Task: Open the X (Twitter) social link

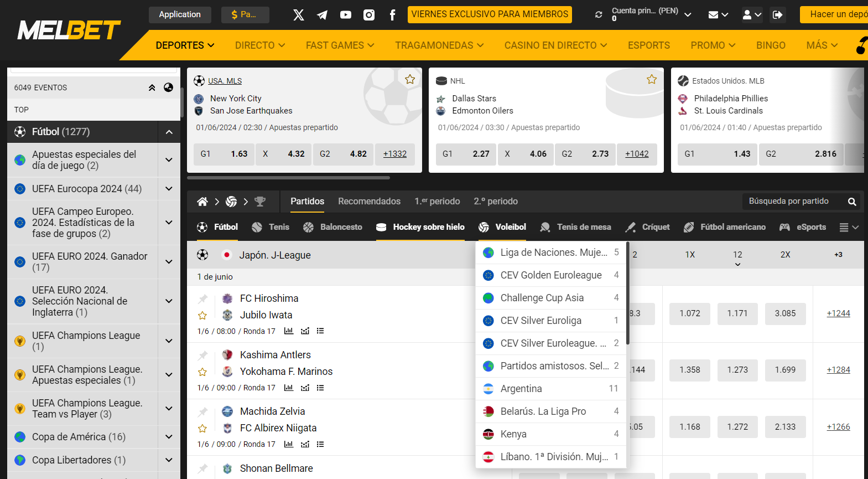Action: pos(299,15)
